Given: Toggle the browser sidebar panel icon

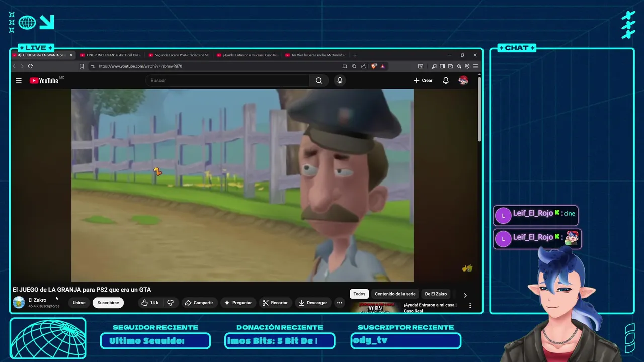Looking at the screenshot, I should [442, 66].
